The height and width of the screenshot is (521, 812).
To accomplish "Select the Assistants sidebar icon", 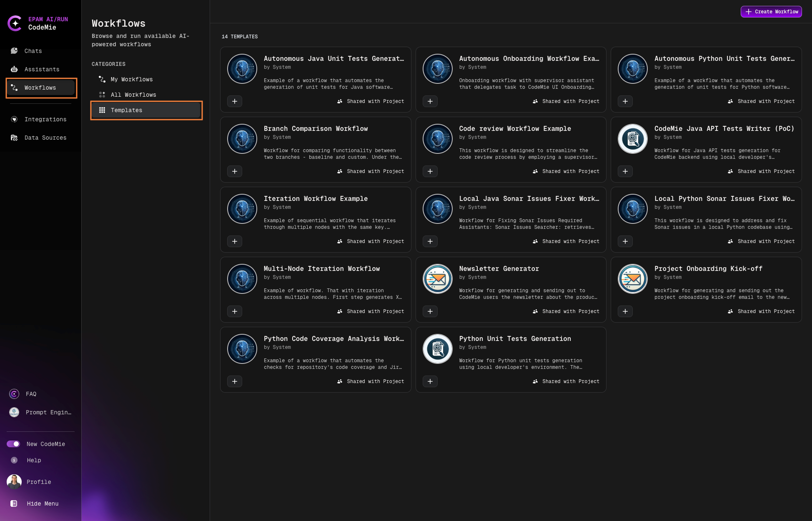I will [x=14, y=69].
